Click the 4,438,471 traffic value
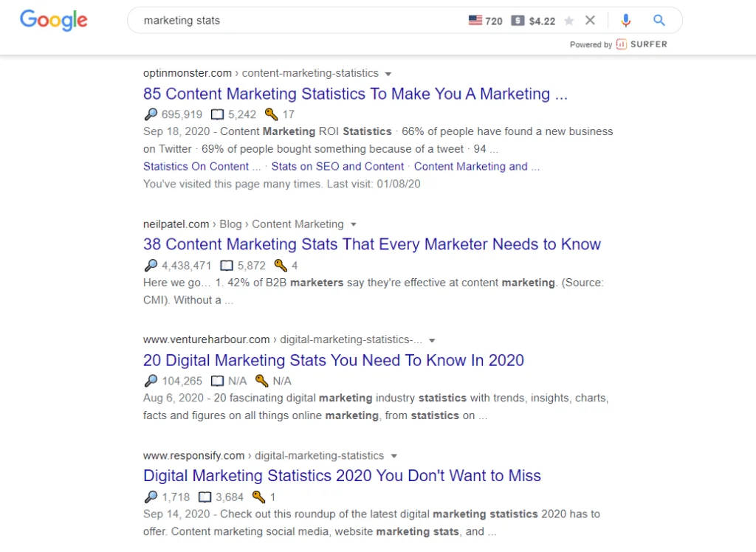The image size is (756, 552). [x=187, y=266]
